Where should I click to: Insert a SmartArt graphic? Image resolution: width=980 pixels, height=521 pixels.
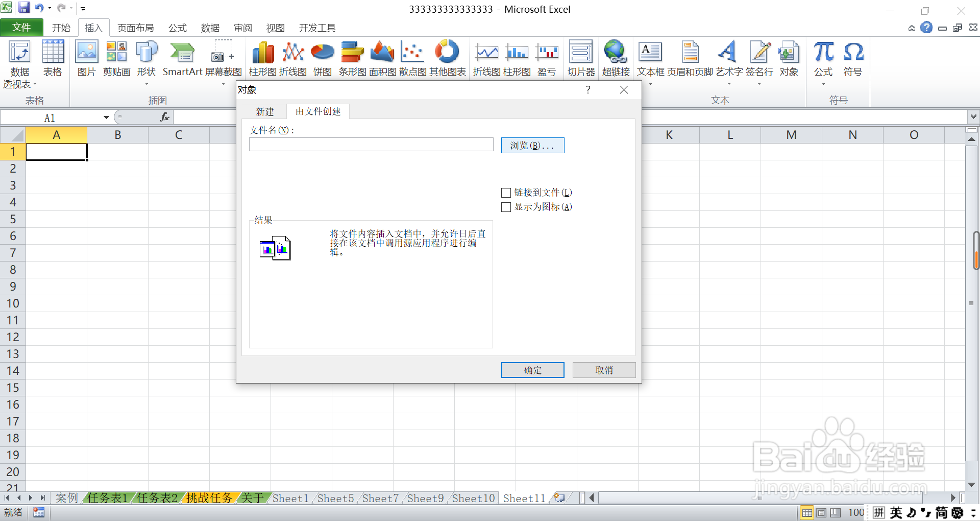pos(182,59)
